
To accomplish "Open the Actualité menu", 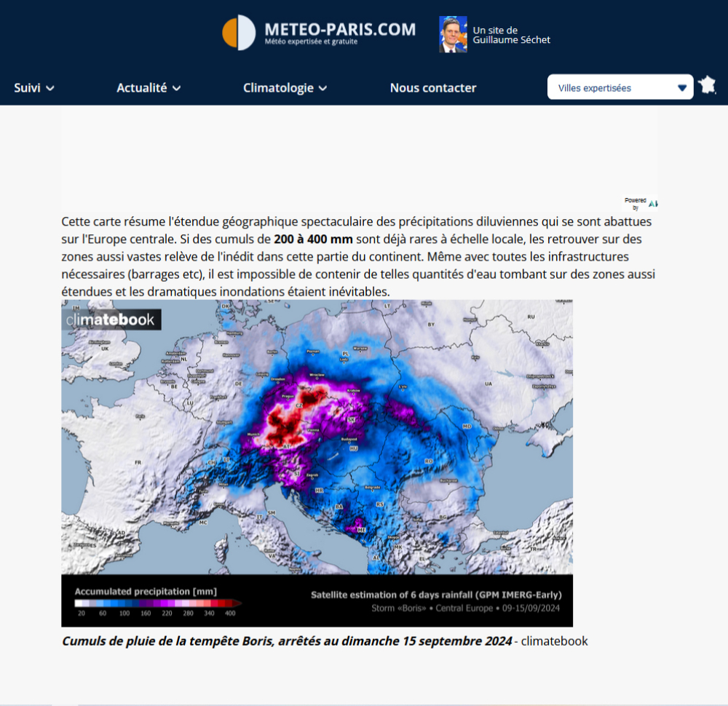I will click(x=142, y=88).
